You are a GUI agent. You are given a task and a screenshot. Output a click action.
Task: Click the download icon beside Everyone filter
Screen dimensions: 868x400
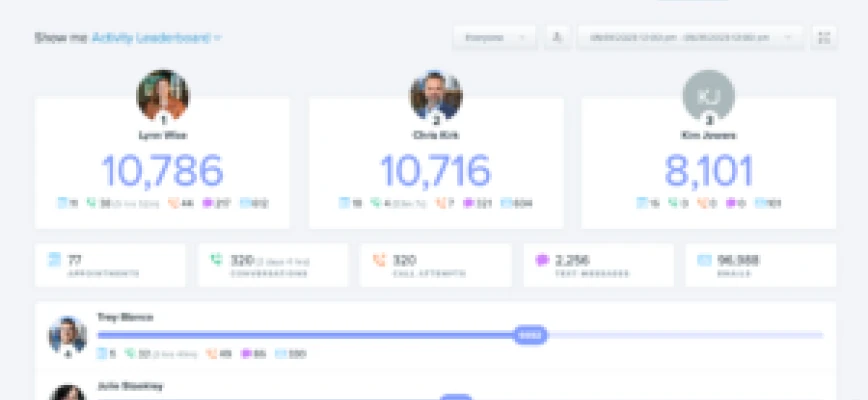[557, 38]
